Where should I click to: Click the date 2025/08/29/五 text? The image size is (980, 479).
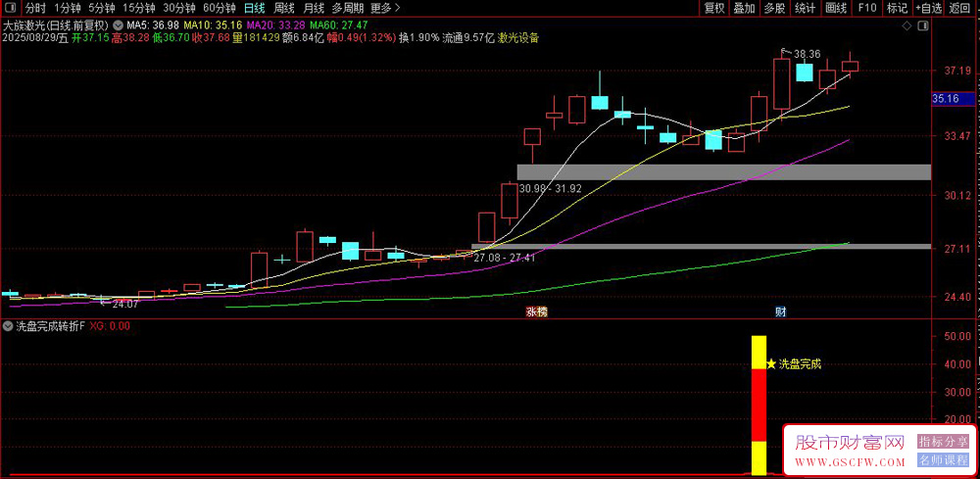34,37
